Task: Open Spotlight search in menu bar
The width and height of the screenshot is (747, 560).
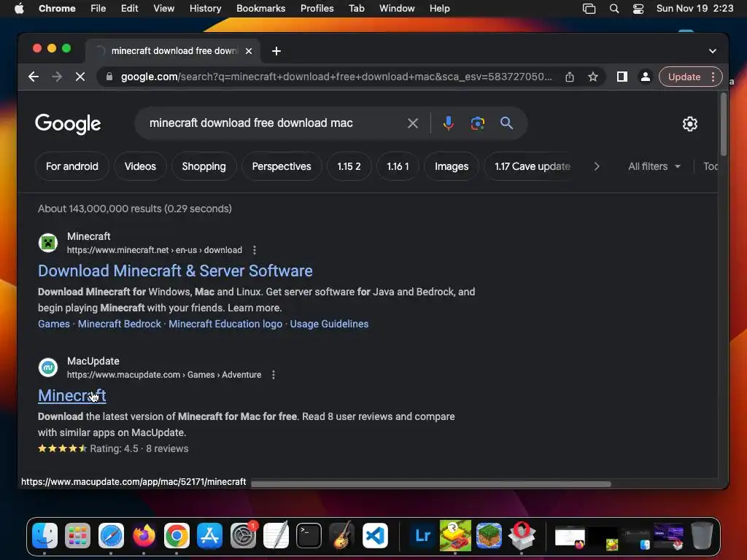Action: (614, 9)
